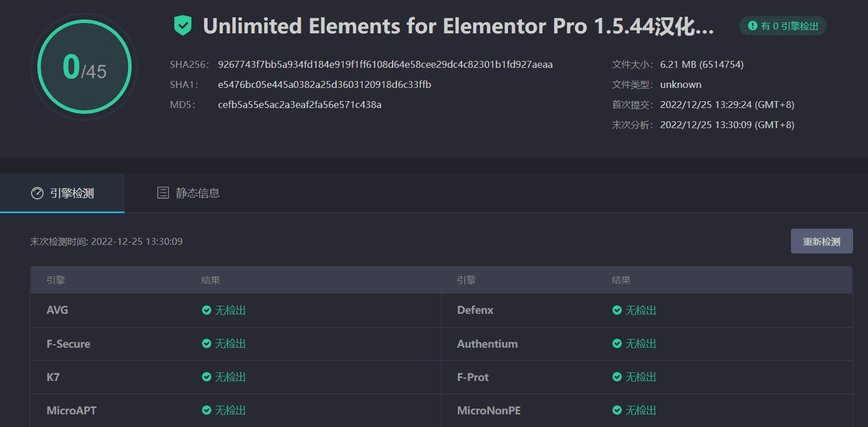Click the right 结果 column header

(x=621, y=280)
